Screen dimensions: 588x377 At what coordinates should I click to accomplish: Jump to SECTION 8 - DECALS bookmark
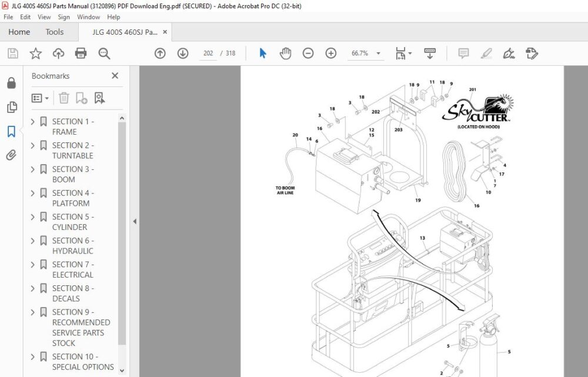click(x=73, y=293)
